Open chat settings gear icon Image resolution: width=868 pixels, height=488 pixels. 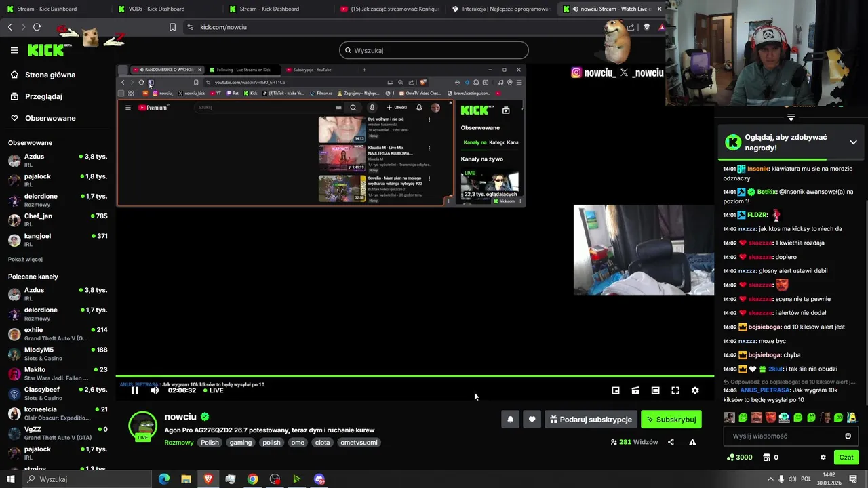823,457
